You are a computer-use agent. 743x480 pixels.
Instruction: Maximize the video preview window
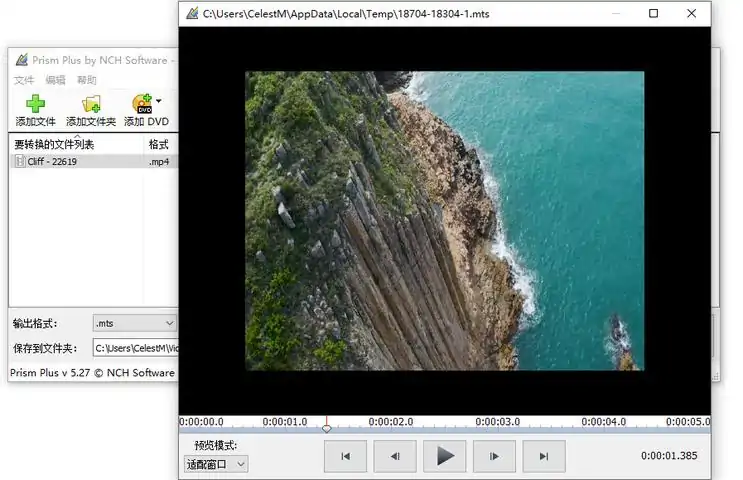(653, 13)
